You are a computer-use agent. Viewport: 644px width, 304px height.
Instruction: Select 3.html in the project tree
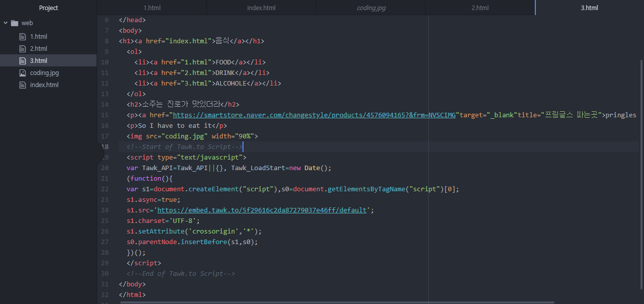[48, 61]
